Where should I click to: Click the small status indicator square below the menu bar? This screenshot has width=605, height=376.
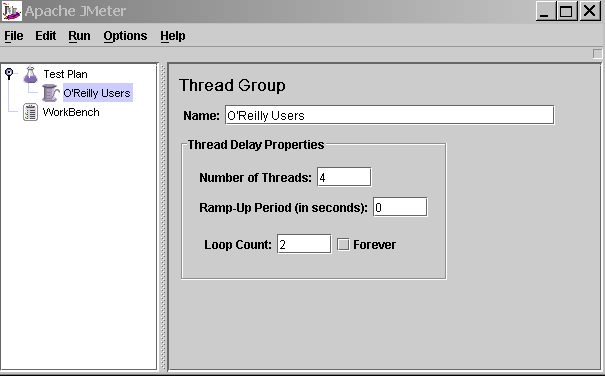[x=597, y=54]
